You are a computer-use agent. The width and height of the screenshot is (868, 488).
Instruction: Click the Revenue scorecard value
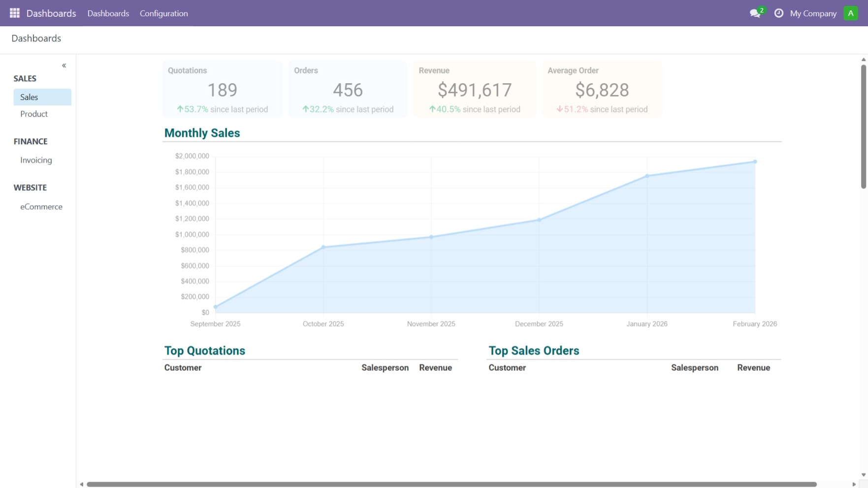[474, 90]
